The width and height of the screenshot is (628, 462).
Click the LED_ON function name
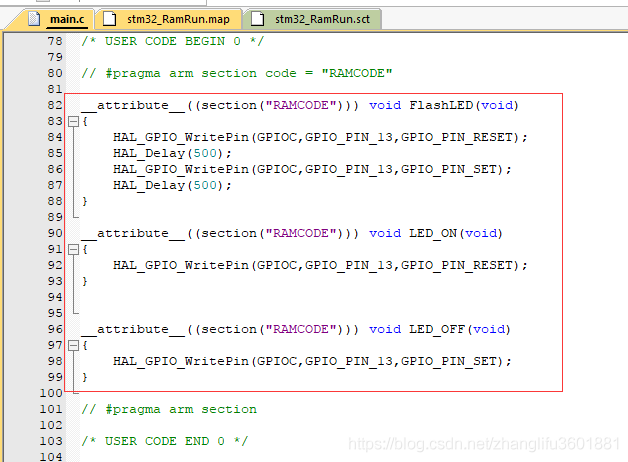[x=433, y=233]
